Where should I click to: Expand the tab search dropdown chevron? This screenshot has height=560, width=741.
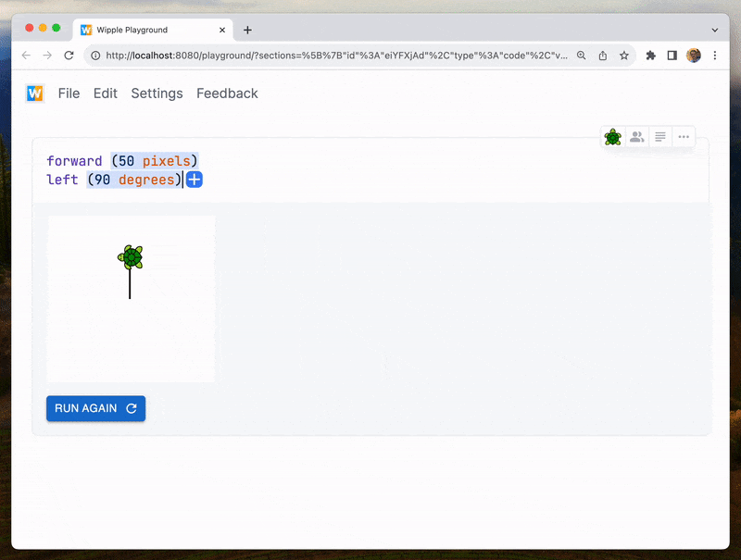tap(715, 30)
